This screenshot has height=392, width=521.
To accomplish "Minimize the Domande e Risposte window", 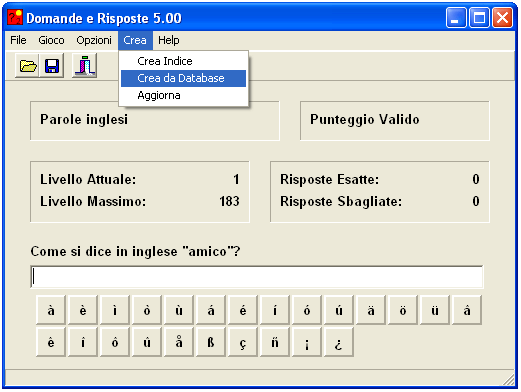I will [x=456, y=18].
